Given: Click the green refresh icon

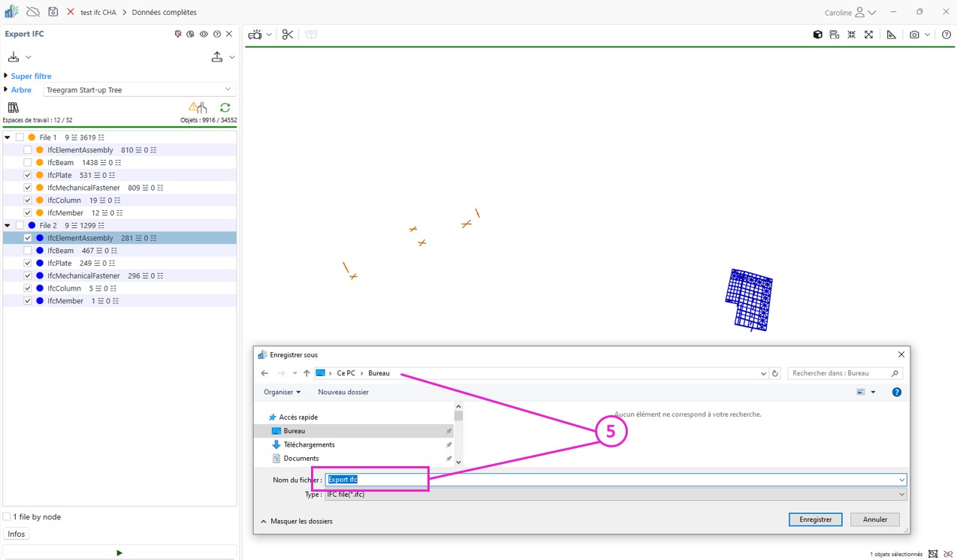Looking at the screenshot, I should [225, 108].
